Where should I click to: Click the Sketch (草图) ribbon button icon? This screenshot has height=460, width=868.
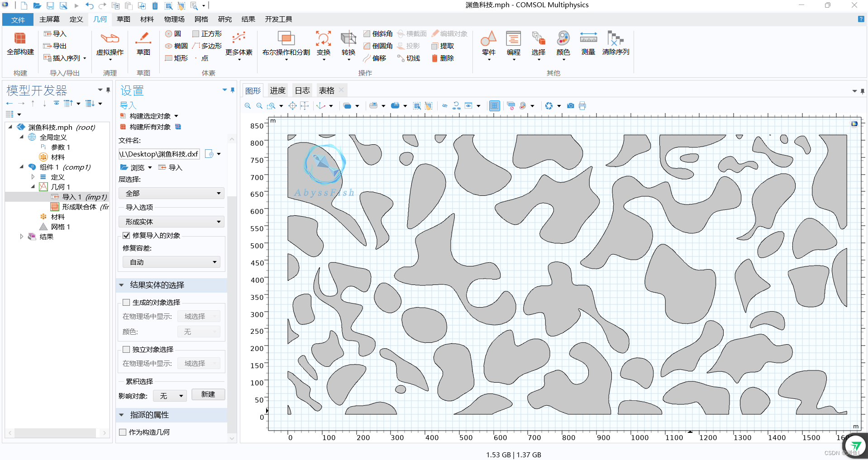coord(143,38)
